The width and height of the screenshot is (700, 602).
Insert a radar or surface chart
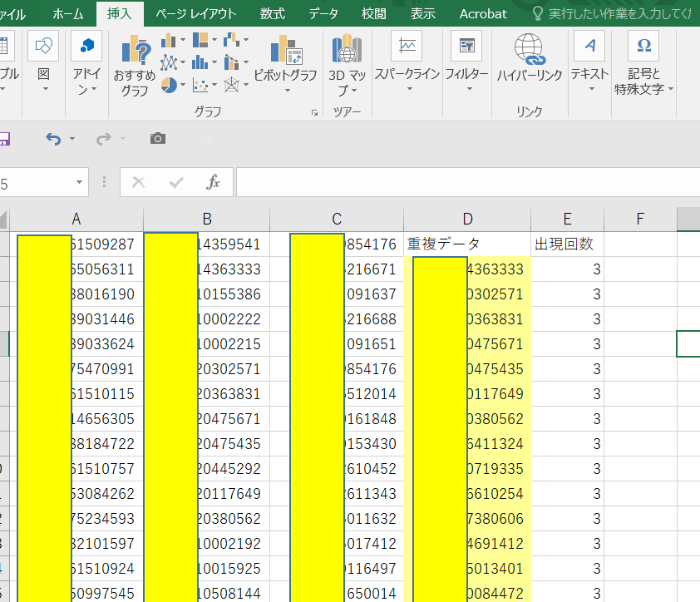[231, 85]
